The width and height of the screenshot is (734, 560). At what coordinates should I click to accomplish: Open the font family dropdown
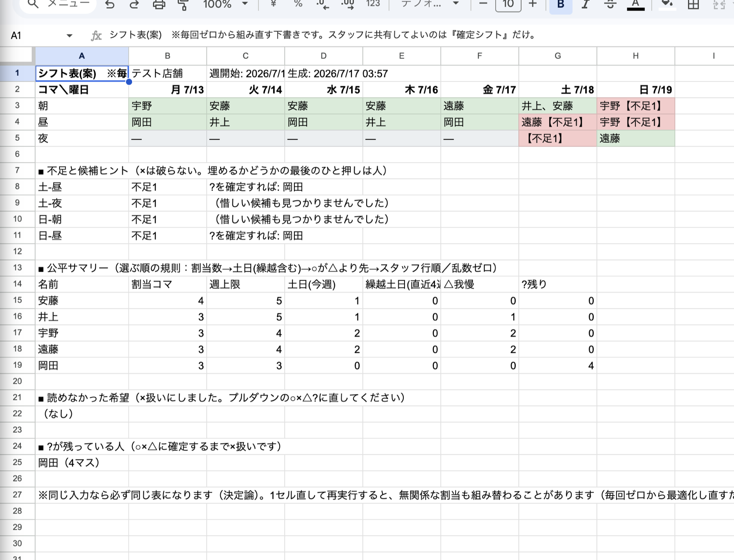pyautogui.click(x=429, y=4)
